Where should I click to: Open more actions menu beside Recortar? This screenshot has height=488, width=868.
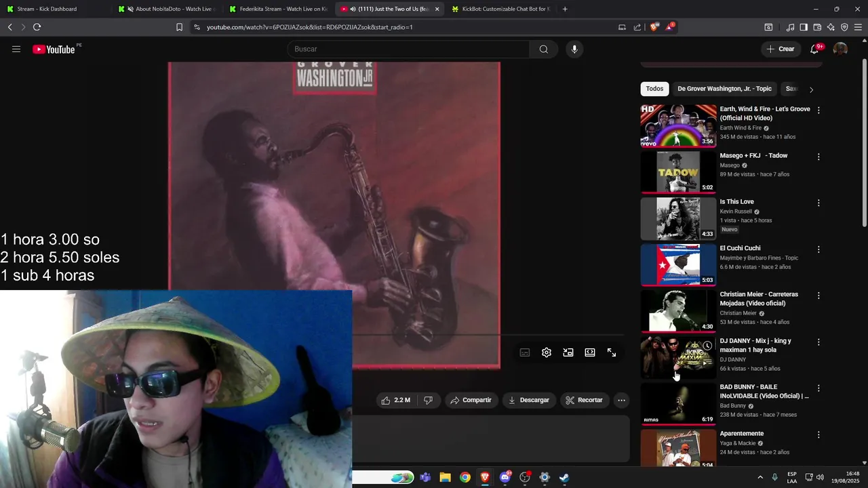pyautogui.click(x=621, y=400)
